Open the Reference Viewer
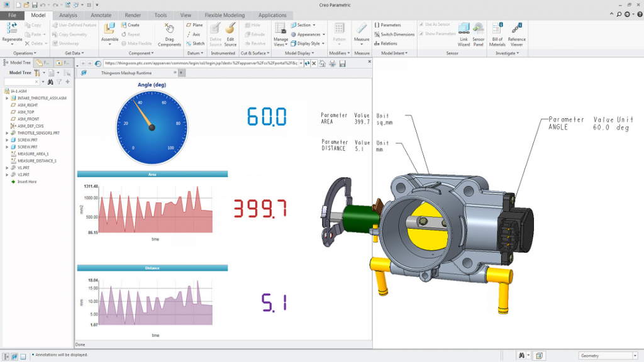This screenshot has width=644, height=362. pos(516,34)
